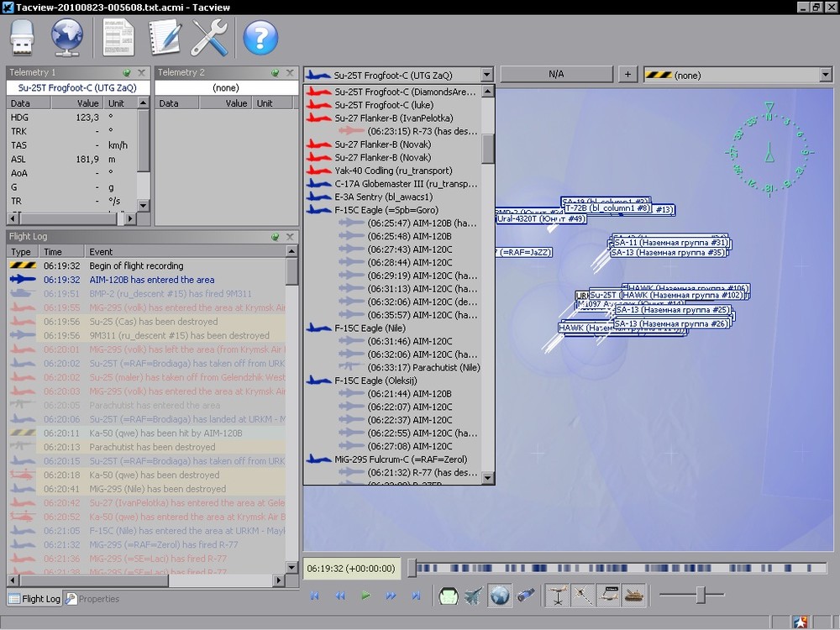Switch to cockpit view icon
840x630 pixels.
(x=449, y=596)
